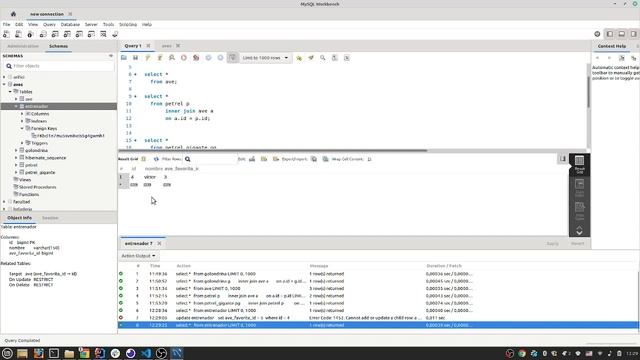Viewport: 640px width, 360px height.
Task: Open the Query menu
Action: click(49, 24)
